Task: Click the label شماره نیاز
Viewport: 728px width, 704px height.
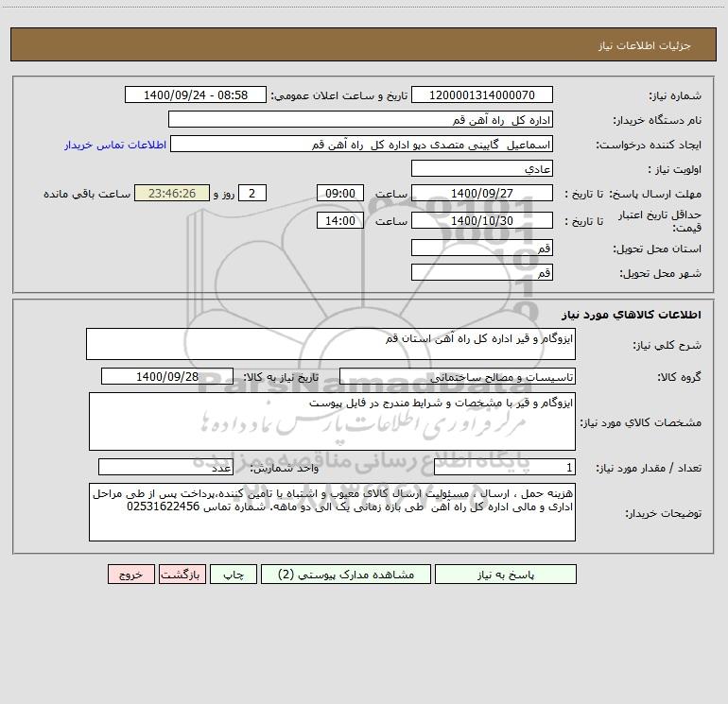Action: click(675, 96)
